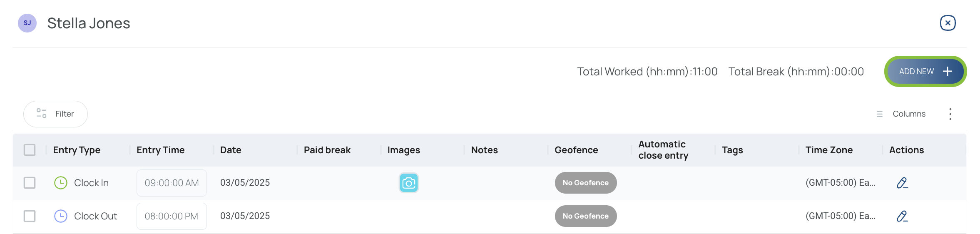Check the Clock Out row checkbox
Viewport: 980px width, 234px height.
point(30,216)
